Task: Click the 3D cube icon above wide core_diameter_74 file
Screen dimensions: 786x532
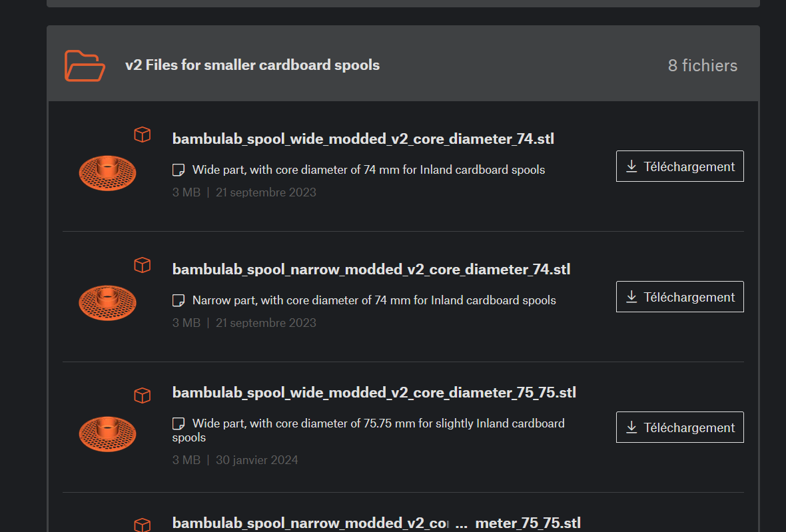Action: (x=142, y=134)
